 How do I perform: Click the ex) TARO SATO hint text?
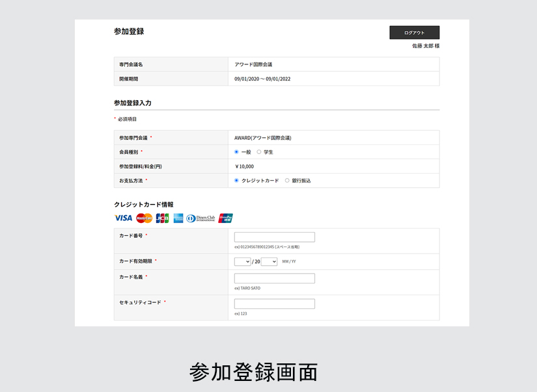tap(247, 289)
